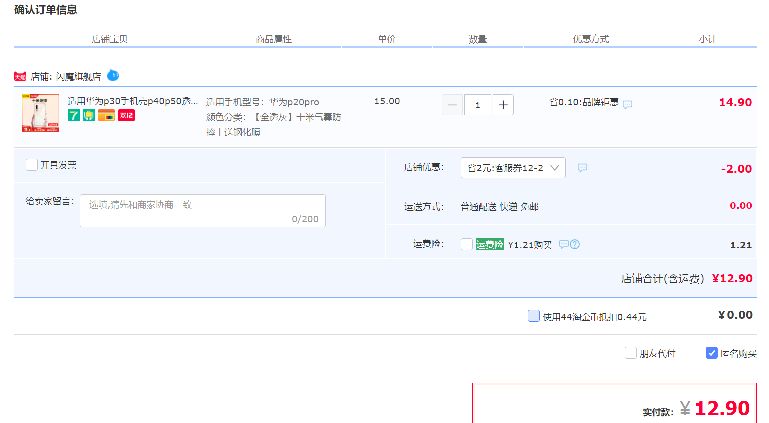Click the product color category attribute text
The width and height of the screenshot is (769, 423).
click(274, 124)
